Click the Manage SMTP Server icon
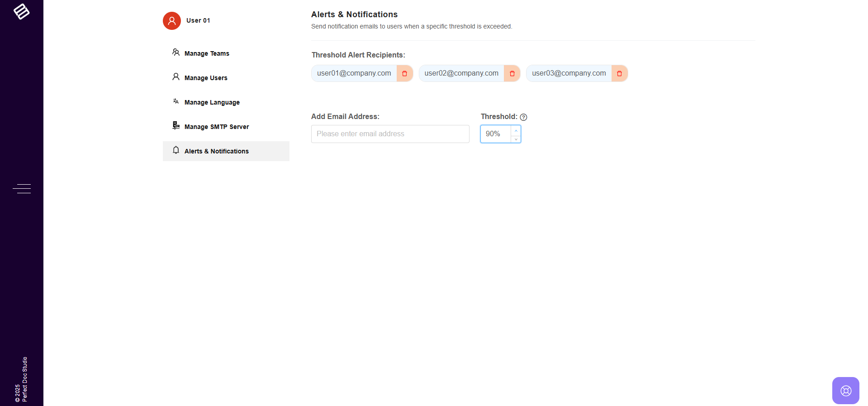 (176, 126)
